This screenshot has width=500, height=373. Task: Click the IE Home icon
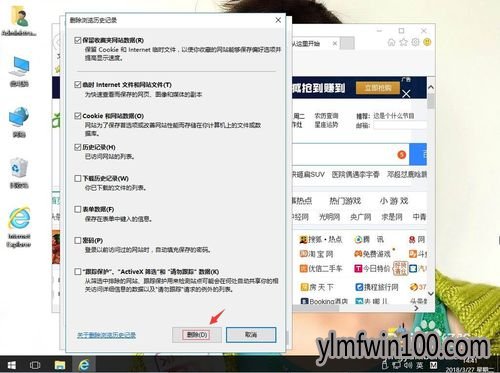coord(392,42)
